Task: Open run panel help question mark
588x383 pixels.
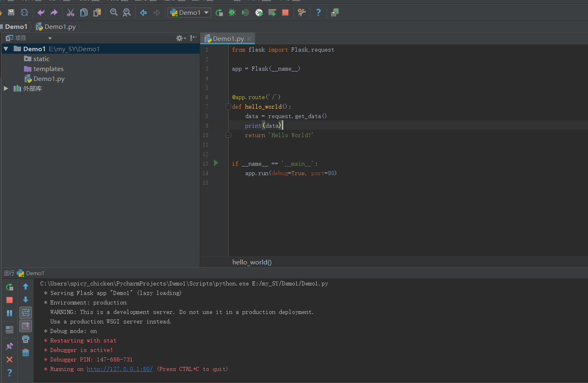Action: [x=10, y=373]
